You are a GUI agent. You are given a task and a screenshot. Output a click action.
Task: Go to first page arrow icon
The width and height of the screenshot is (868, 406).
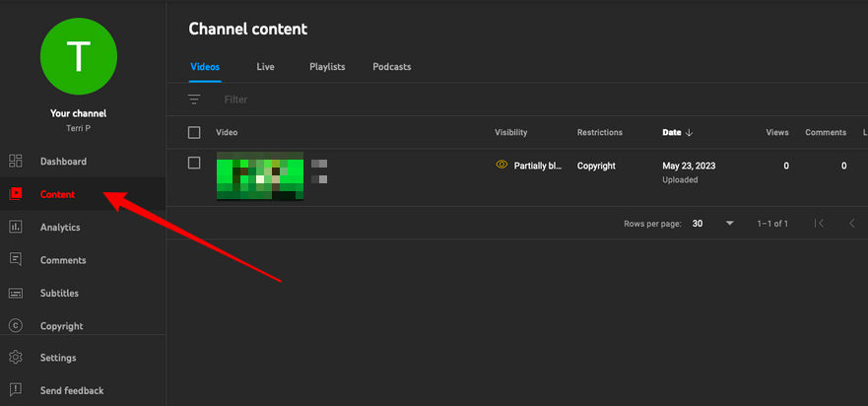tap(820, 224)
